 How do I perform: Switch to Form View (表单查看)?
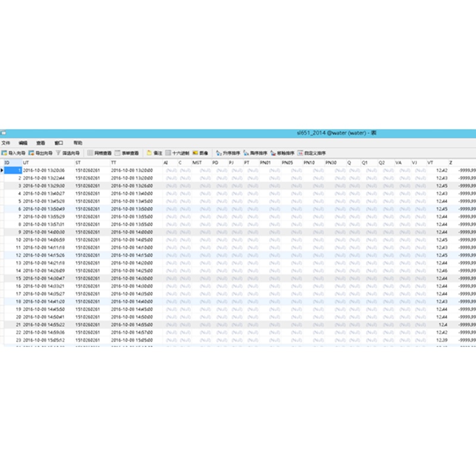127,153
